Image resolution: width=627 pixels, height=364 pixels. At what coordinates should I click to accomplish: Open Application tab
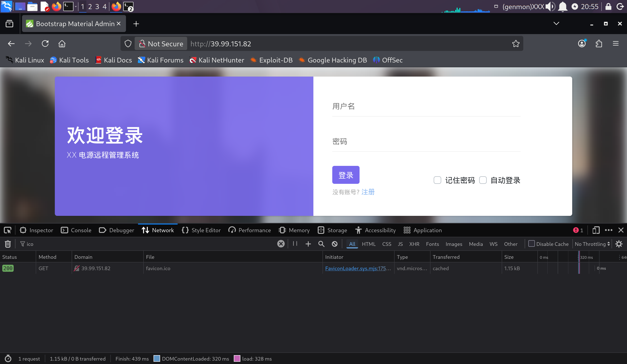423,230
